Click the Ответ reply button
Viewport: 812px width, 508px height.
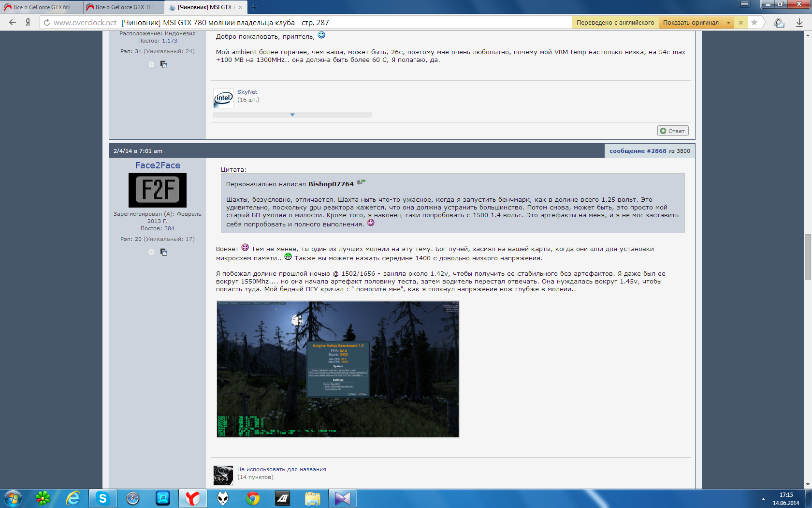pyautogui.click(x=673, y=131)
